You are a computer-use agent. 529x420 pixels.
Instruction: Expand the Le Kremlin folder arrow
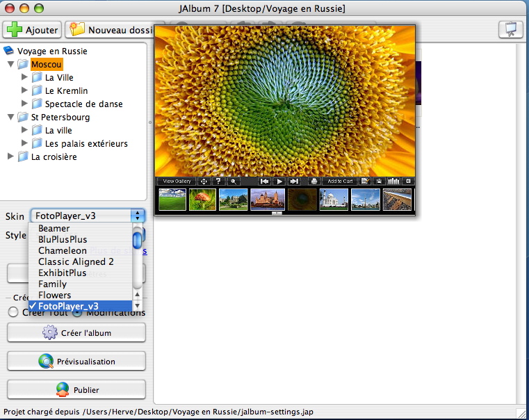pos(24,90)
